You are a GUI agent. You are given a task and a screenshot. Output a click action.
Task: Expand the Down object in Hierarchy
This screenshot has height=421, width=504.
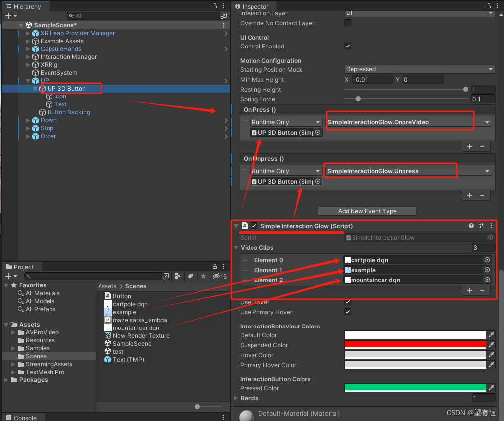click(28, 120)
